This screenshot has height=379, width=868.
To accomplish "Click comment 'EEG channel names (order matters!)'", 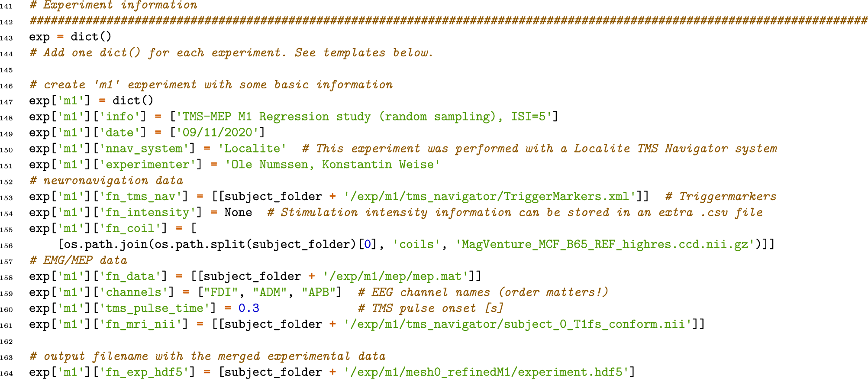I will pos(490,293).
